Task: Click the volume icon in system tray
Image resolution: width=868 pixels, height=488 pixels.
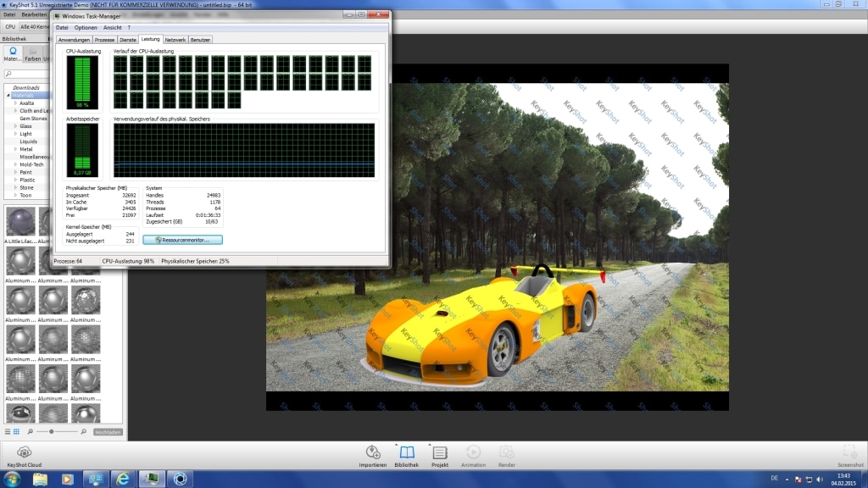Action: 820,480
